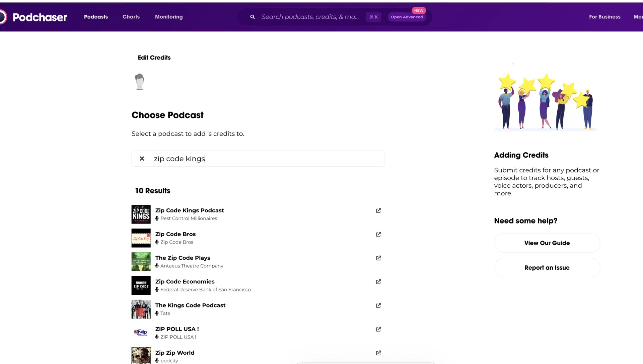Click the magnifying glass search icon

(x=252, y=17)
